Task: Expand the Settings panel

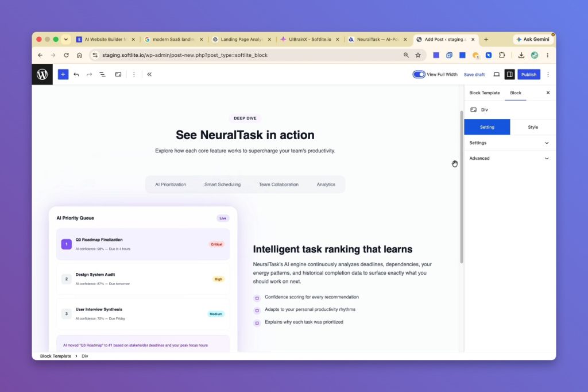Action: coord(510,143)
